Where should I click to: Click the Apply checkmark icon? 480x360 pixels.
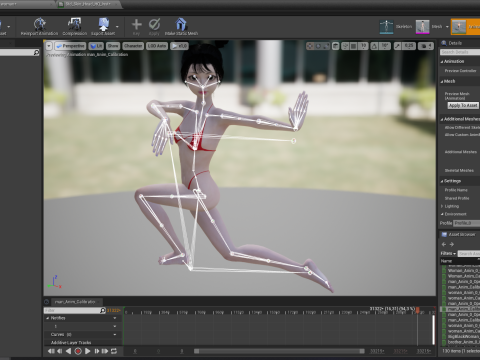[154, 24]
